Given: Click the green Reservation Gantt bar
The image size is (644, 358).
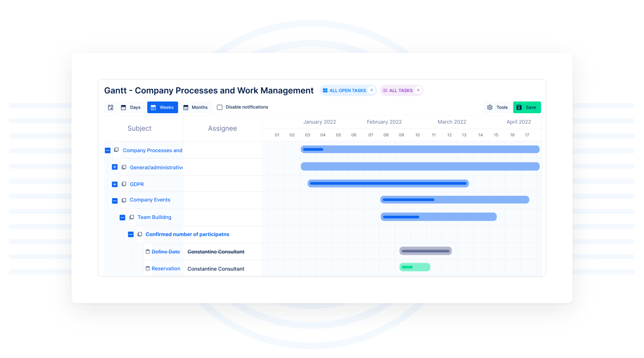Looking at the screenshot, I should point(415,267).
